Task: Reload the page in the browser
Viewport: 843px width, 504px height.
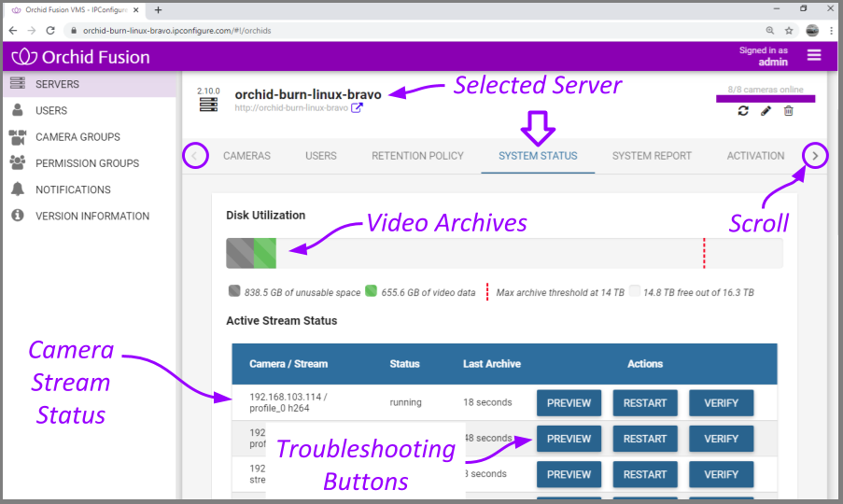Action: click(x=50, y=31)
